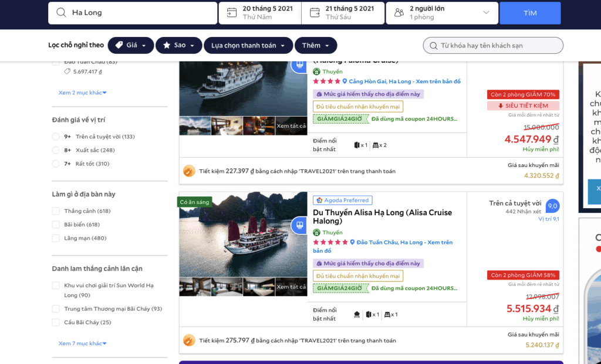Click the 442 Nhận xét review count
The height and width of the screenshot is (364, 601).
click(523, 211)
